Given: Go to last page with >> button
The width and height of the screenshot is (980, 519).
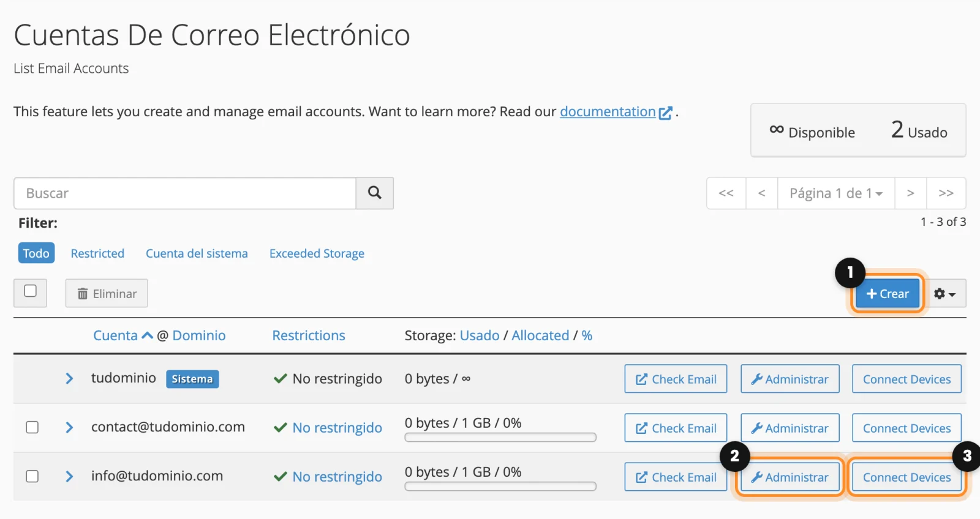Looking at the screenshot, I should [x=946, y=193].
